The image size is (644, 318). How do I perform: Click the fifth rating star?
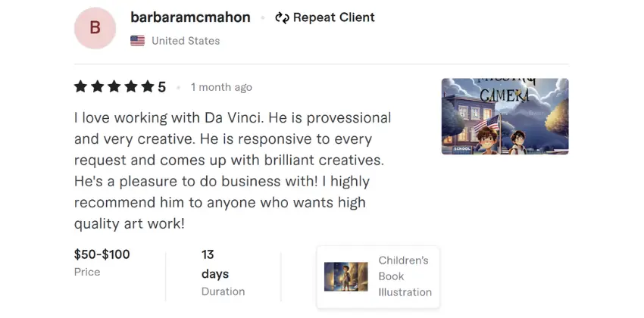coord(147,87)
